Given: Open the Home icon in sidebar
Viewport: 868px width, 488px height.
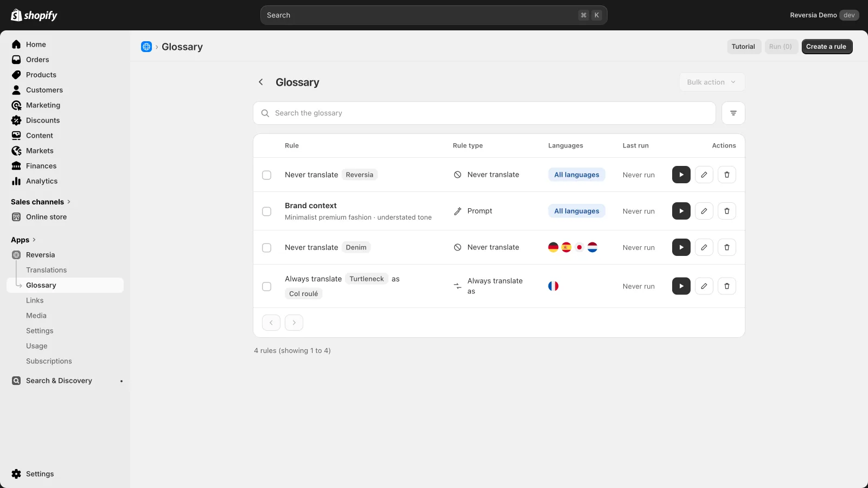Looking at the screenshot, I should (x=16, y=44).
